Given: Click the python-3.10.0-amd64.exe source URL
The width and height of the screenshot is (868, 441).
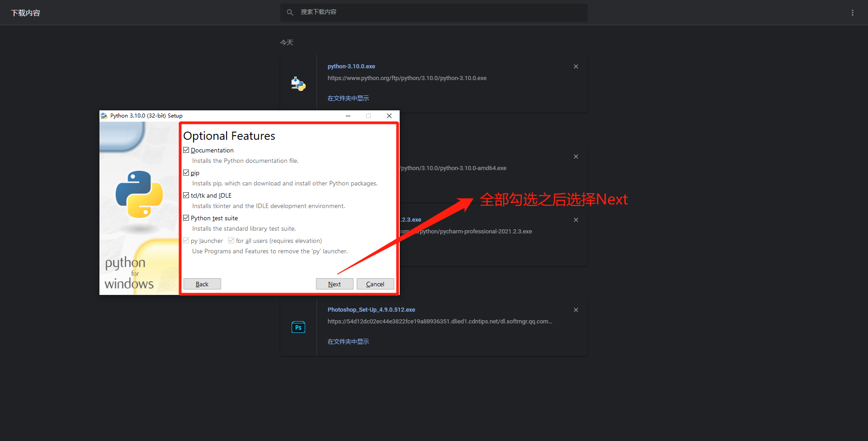Looking at the screenshot, I should pos(453,168).
